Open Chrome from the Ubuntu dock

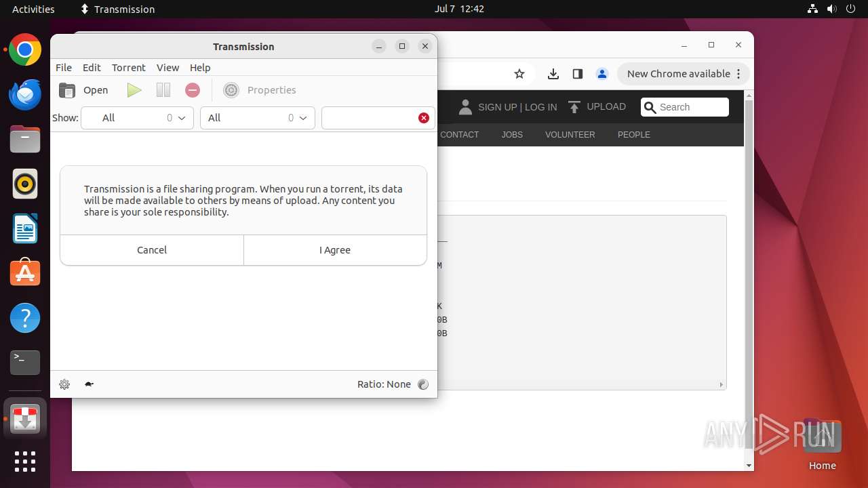25,50
